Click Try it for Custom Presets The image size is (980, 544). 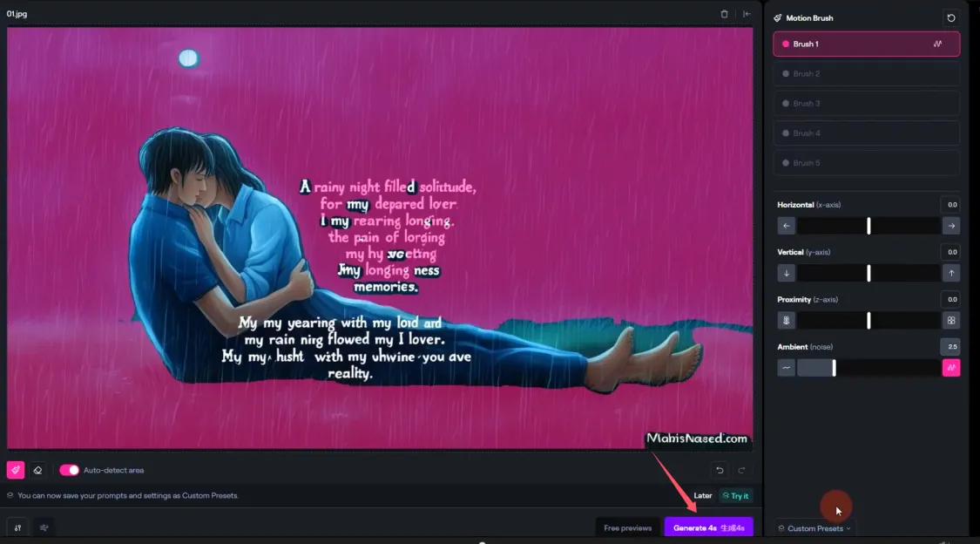pos(735,496)
